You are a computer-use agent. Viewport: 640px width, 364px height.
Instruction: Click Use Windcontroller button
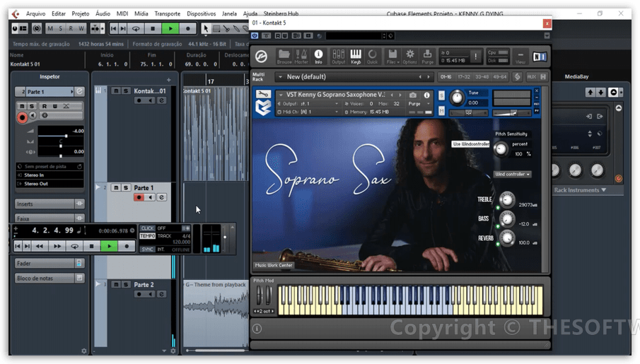click(470, 144)
